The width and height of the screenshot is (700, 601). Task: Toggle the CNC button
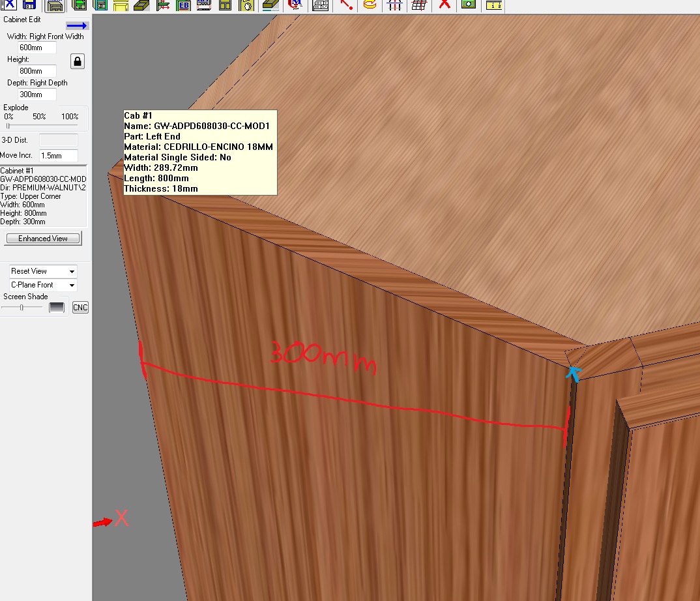click(x=80, y=308)
